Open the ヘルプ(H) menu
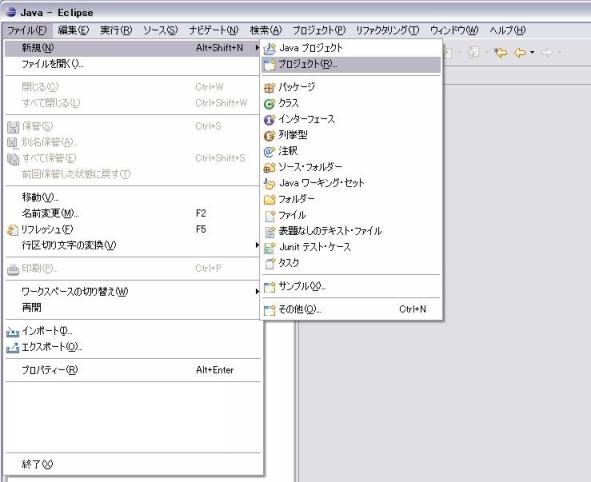This screenshot has width=591, height=482. click(x=507, y=31)
